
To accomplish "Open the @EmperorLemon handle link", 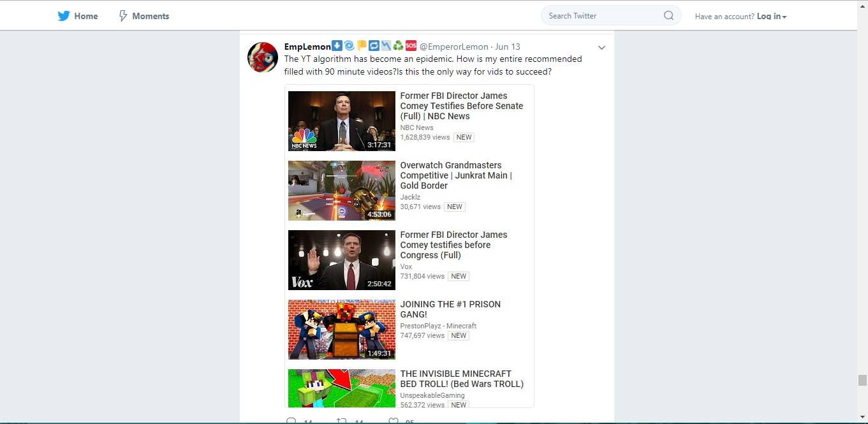I will 453,47.
